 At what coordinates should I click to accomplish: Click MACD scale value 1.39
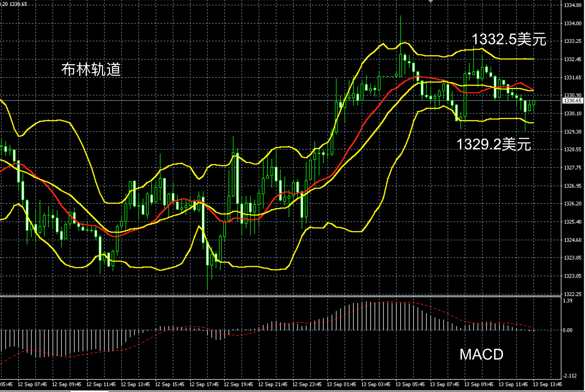pyautogui.click(x=568, y=301)
